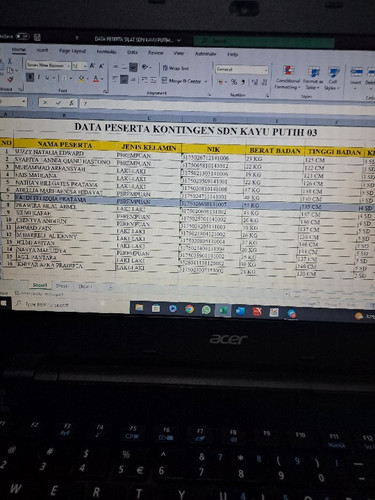This screenshot has width=375, height=500.
Task: Click the Align Left icon
Action: tap(115, 79)
